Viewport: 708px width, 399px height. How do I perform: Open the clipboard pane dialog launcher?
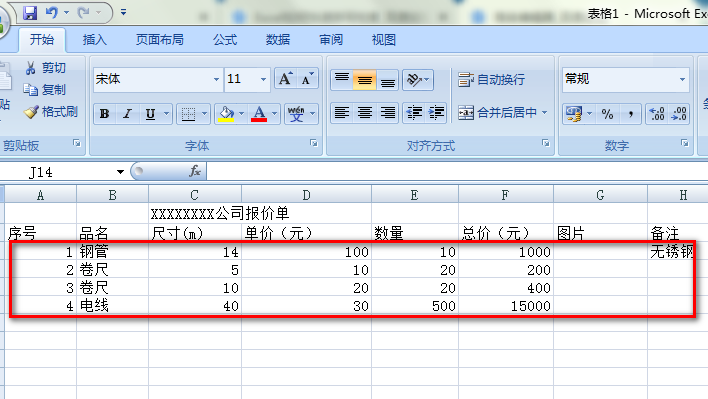(77, 144)
